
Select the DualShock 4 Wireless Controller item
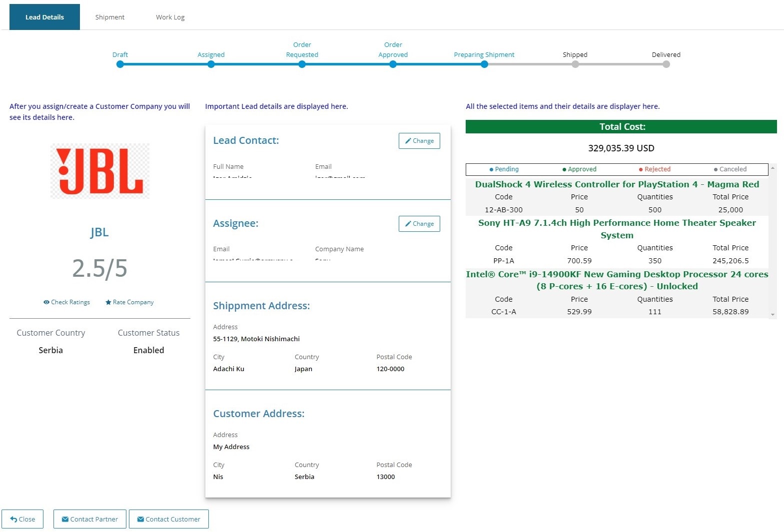tap(617, 184)
